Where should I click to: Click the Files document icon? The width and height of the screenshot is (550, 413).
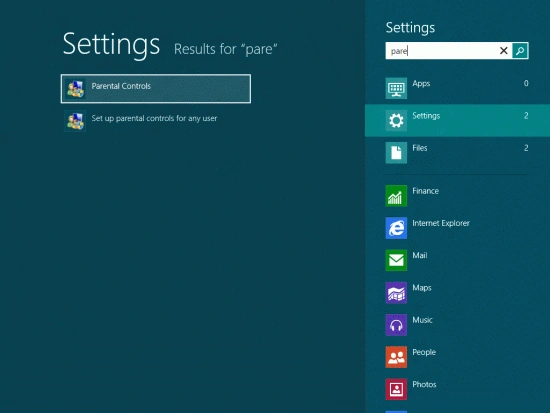pyautogui.click(x=396, y=153)
